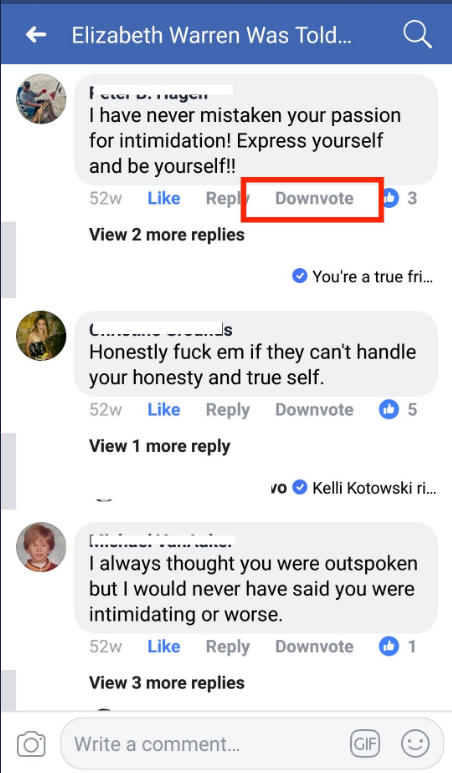Open beach-chair profile picture of first commenter
452x773 pixels.
point(41,99)
